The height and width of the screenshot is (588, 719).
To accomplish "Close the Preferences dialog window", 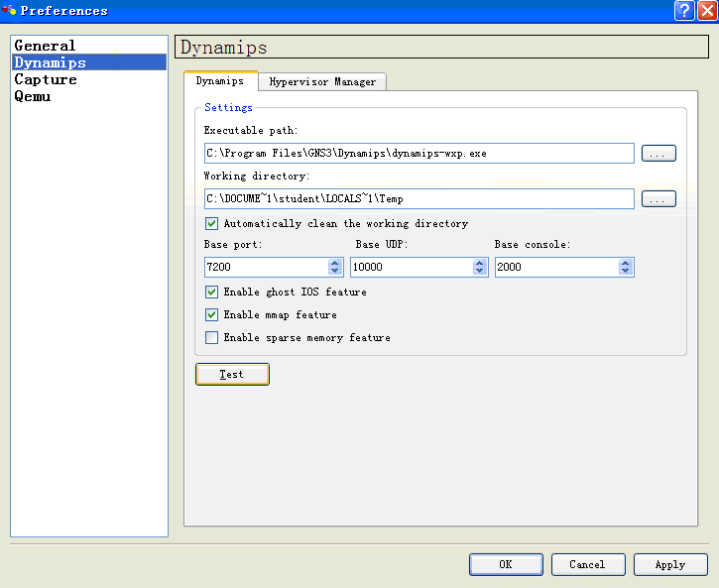I will pyautogui.click(x=707, y=10).
